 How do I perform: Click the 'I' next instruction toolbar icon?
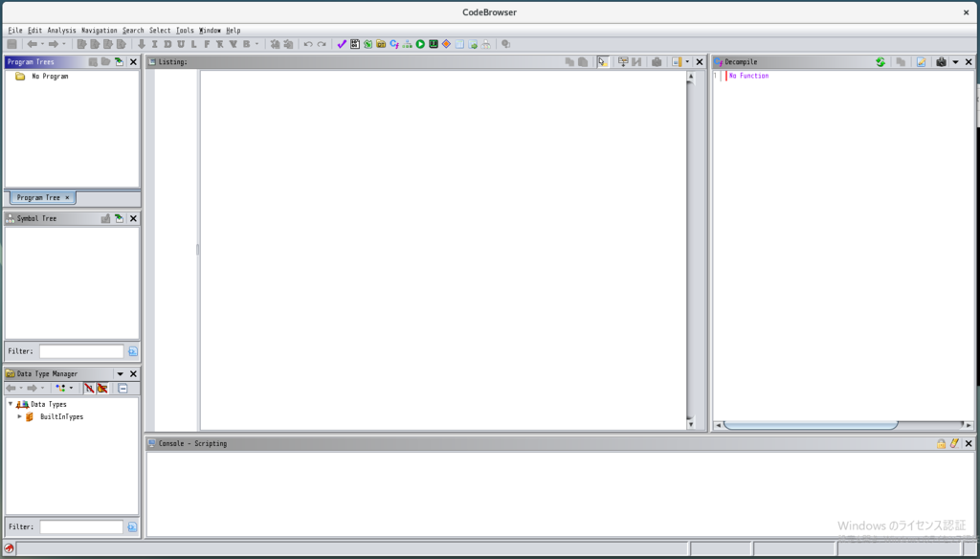click(154, 44)
